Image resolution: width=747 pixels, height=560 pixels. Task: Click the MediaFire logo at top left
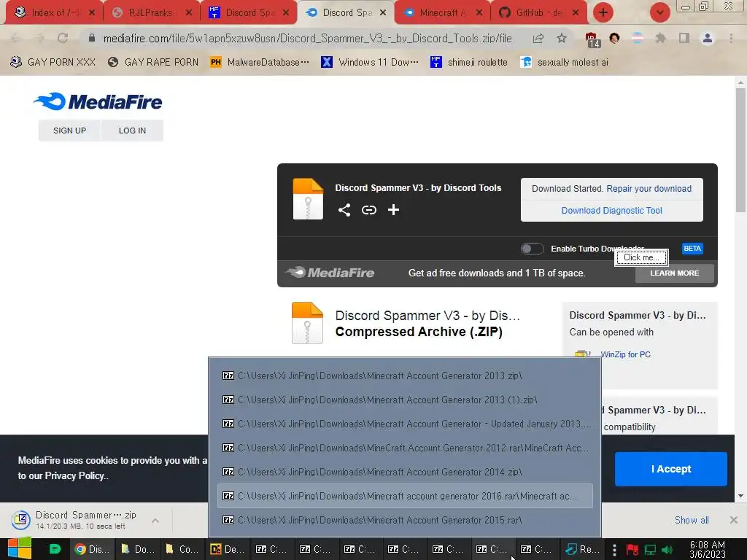click(x=98, y=101)
